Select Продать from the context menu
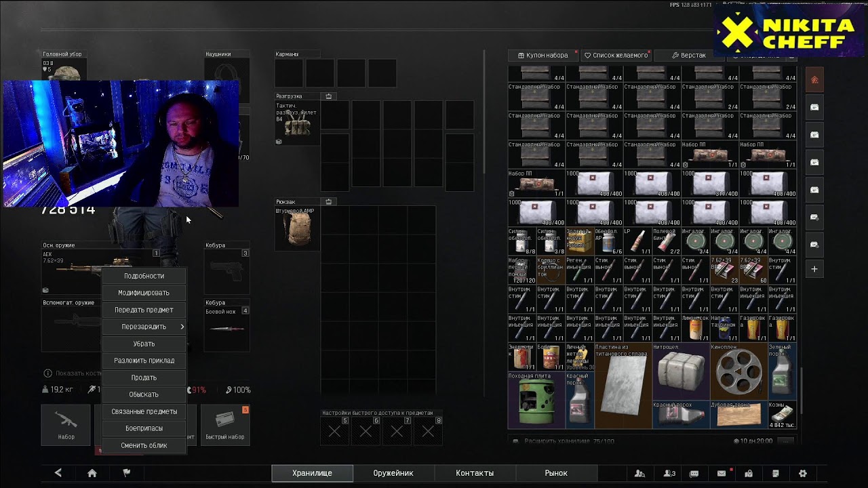The image size is (868, 488). point(144,378)
